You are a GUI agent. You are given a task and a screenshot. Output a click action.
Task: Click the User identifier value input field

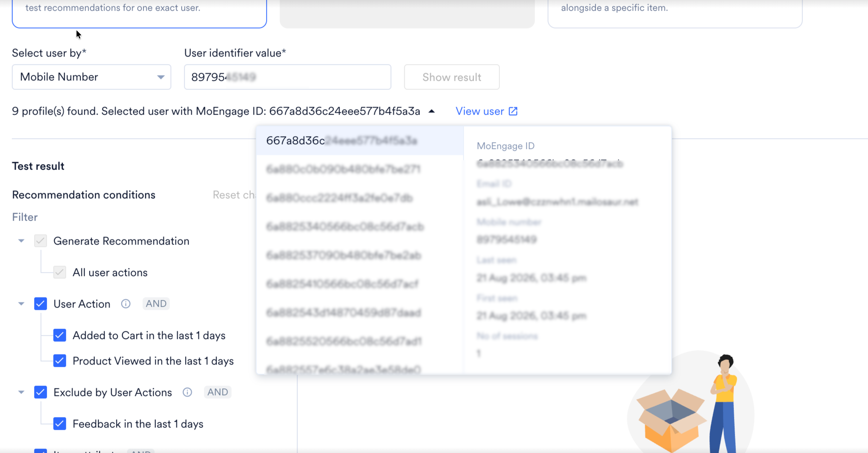288,77
